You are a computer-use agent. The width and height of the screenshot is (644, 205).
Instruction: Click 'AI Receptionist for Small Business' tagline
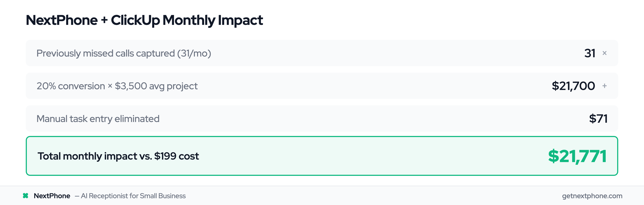coord(133,196)
